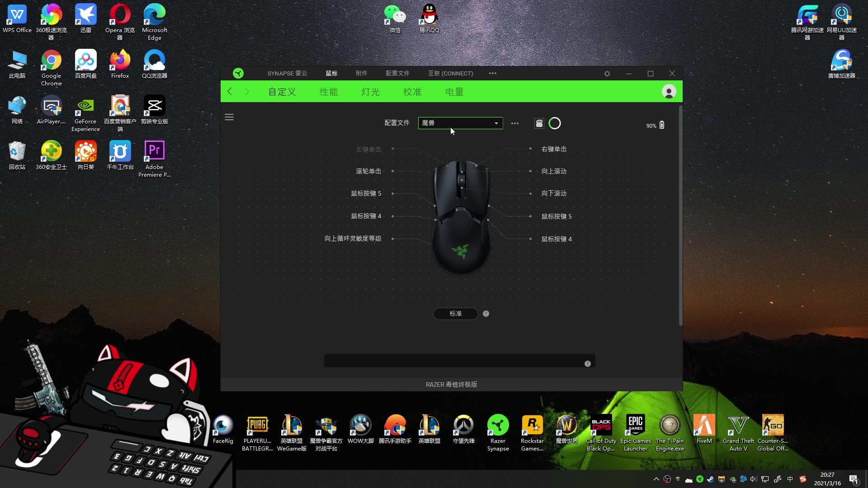Select right-side 鼠标按键 4 assignment
The width and height of the screenshot is (868, 488).
pos(557,239)
